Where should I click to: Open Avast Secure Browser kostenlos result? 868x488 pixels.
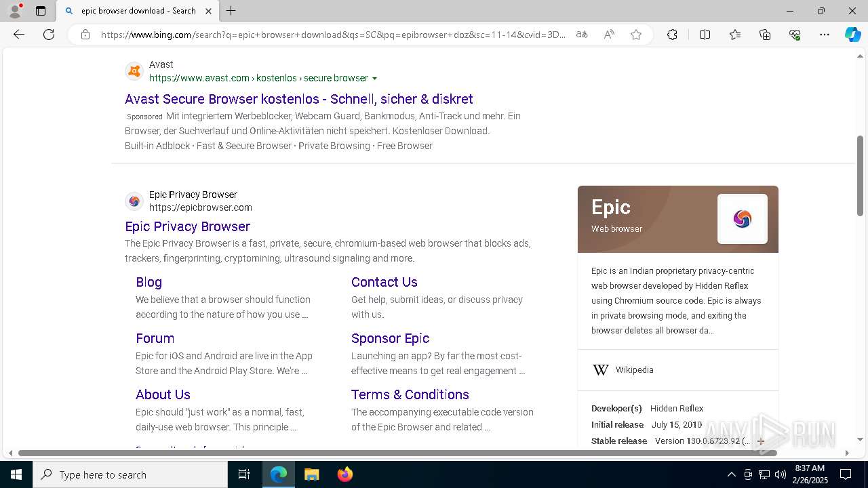pos(299,99)
